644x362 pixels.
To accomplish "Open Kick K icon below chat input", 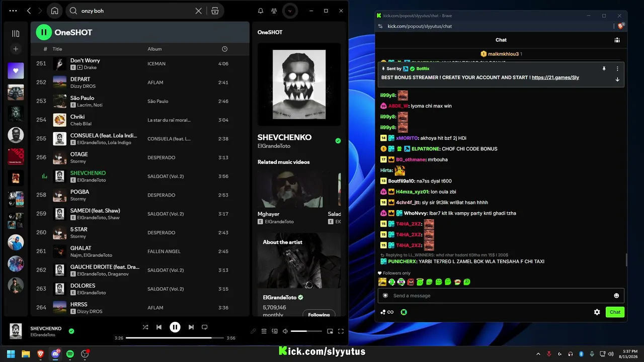I will click(x=404, y=312).
